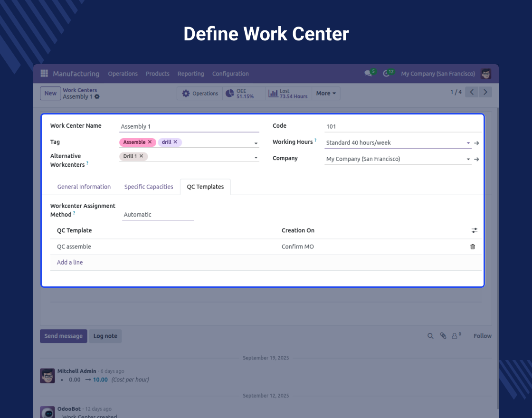Click the Mitchell Admin user avatar in navbar
This screenshot has width=532, height=418.
(486, 74)
